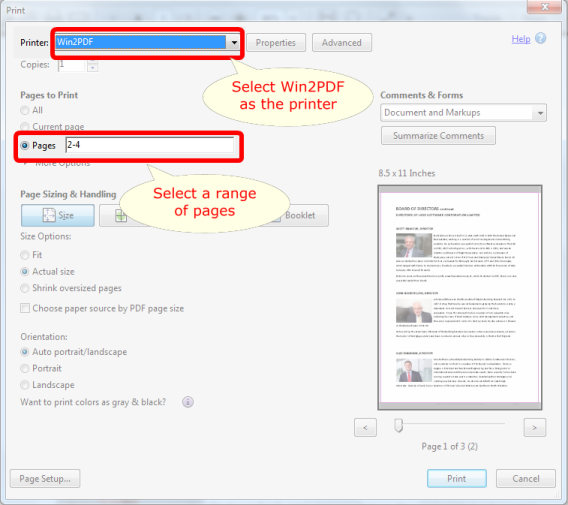568x505 pixels.
Task: Click the preview page slider handle
Action: [x=398, y=425]
